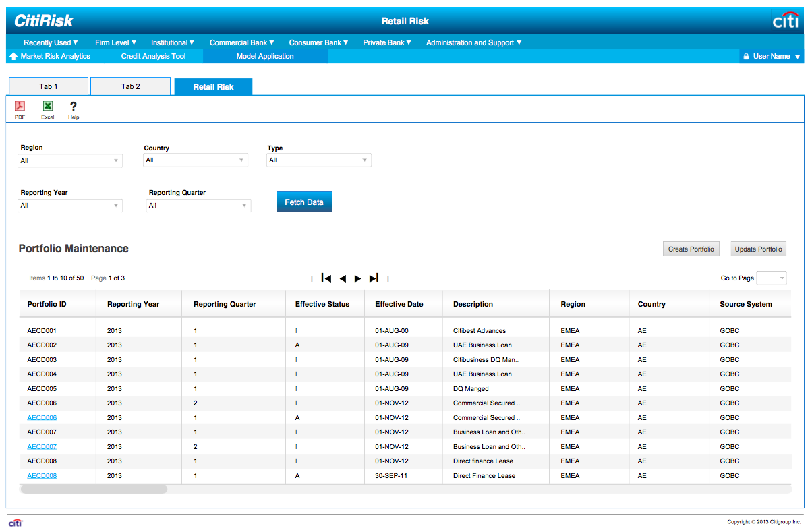The image size is (812, 532).
Task: Open the Recently Used menu
Action: coord(51,42)
